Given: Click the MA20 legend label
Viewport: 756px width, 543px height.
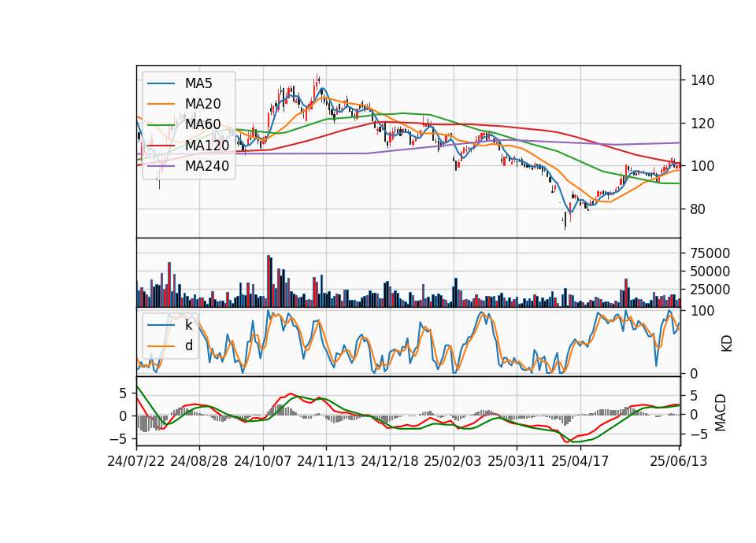Looking at the screenshot, I should point(202,104).
